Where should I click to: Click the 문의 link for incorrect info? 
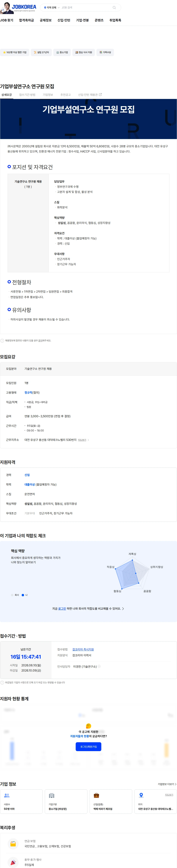point(40,340)
